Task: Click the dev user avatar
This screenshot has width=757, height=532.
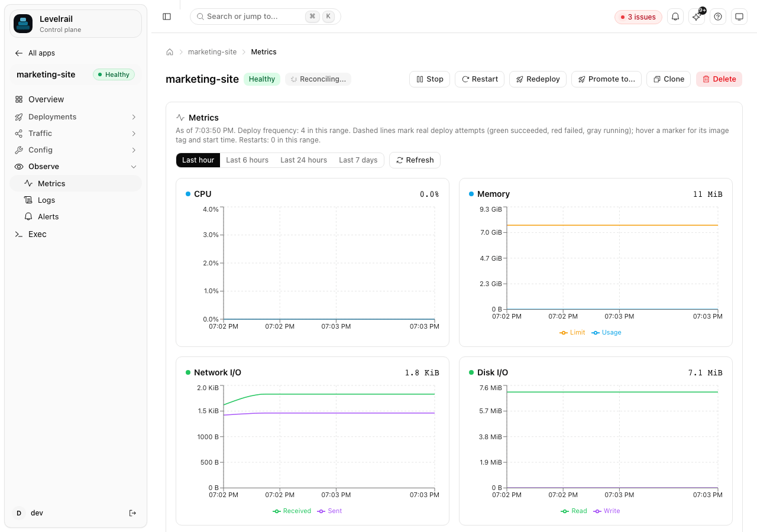Action: tap(19, 513)
